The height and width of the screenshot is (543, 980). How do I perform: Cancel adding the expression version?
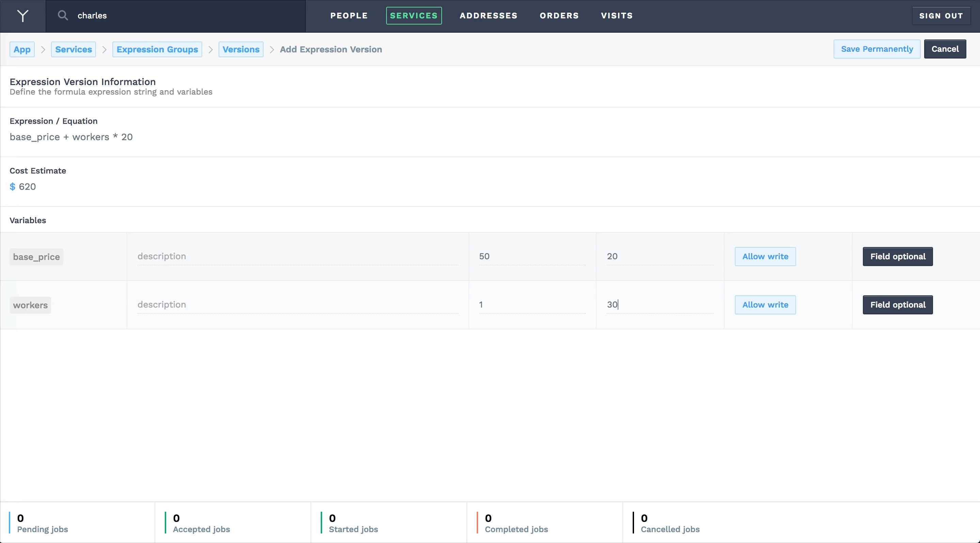point(945,49)
